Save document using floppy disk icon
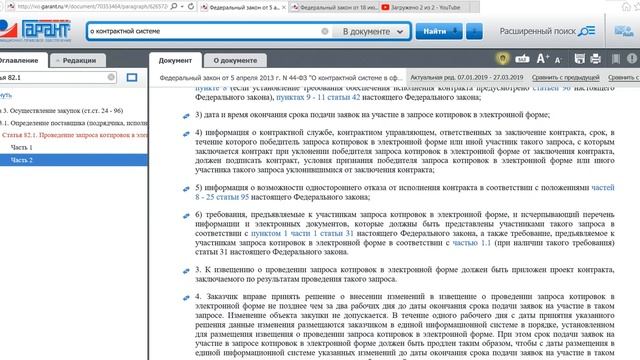Viewport: 640px width, 360px height. (x=580, y=59)
